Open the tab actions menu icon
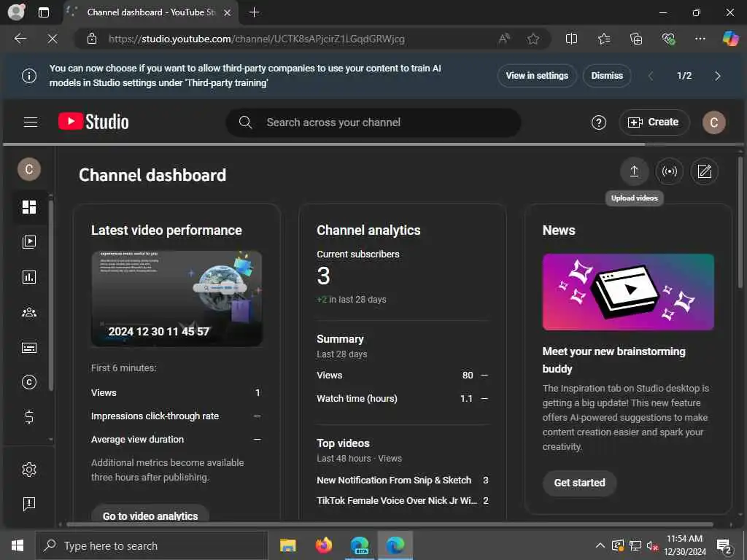 click(43, 12)
